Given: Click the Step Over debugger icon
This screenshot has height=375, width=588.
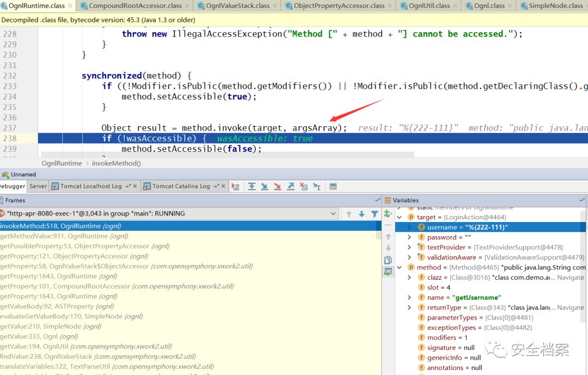Looking at the screenshot, I should click(x=252, y=186).
